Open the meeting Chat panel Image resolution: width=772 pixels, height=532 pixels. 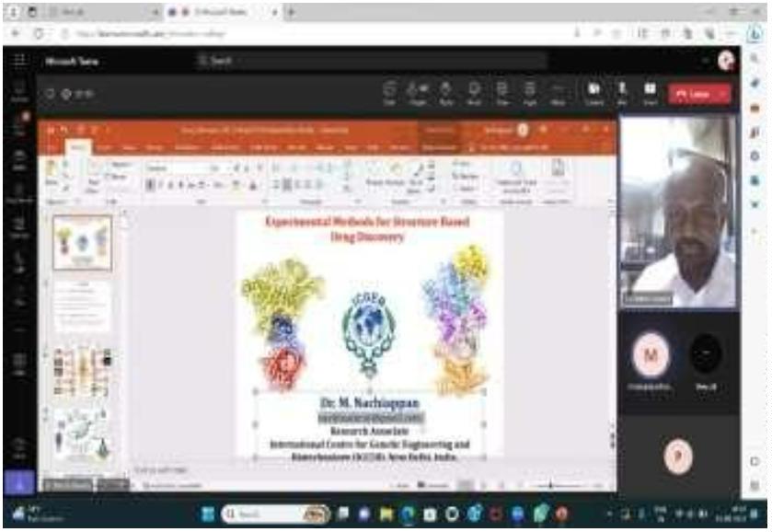391,94
